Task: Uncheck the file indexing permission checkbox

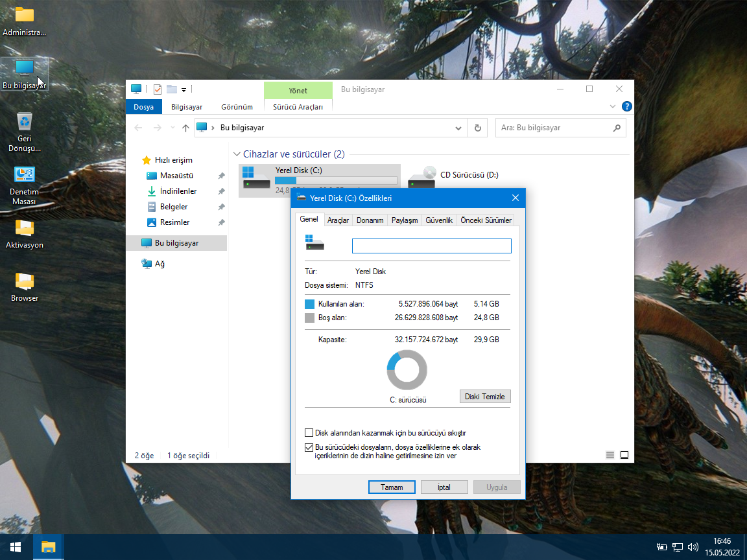Action: click(x=309, y=447)
